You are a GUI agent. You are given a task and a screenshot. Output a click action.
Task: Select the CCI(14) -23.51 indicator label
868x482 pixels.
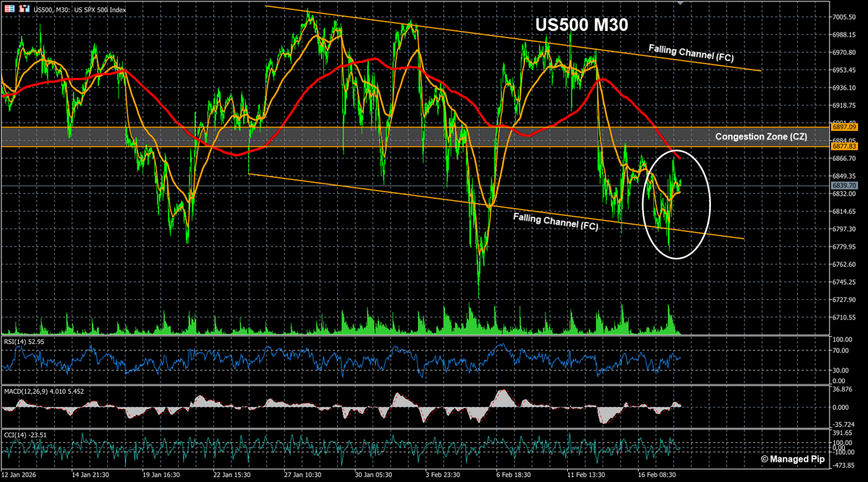click(25, 434)
